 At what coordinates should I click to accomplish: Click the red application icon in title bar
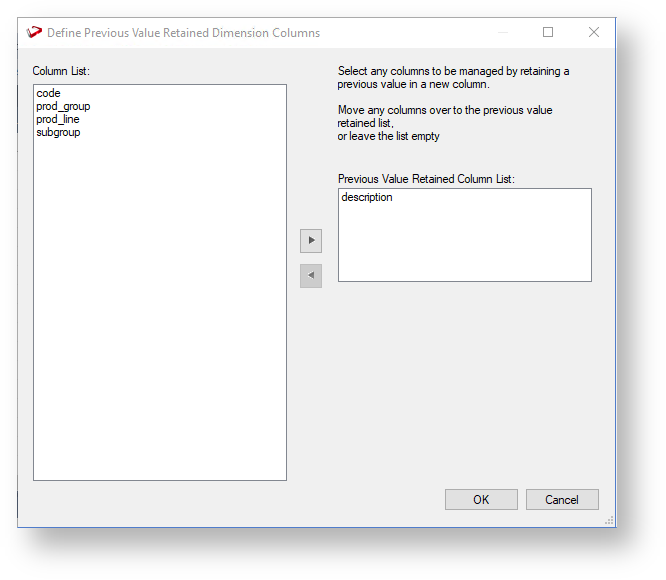pyautogui.click(x=35, y=32)
